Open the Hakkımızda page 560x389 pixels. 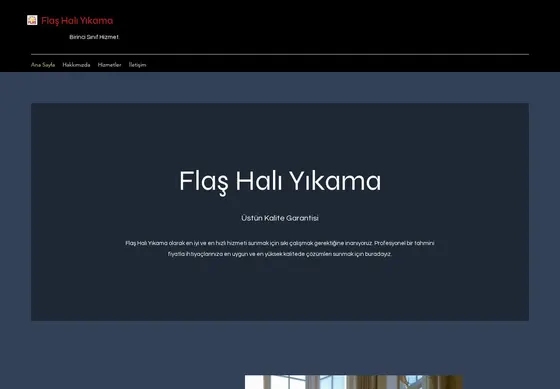pos(76,65)
